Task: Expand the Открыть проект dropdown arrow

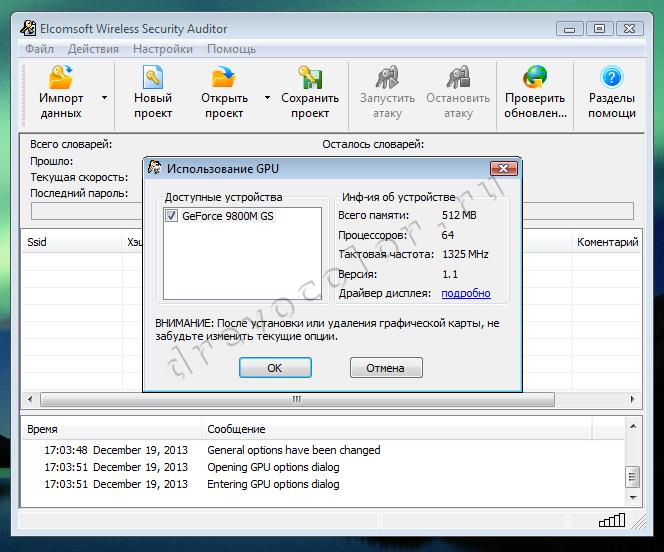Action: 267,98
